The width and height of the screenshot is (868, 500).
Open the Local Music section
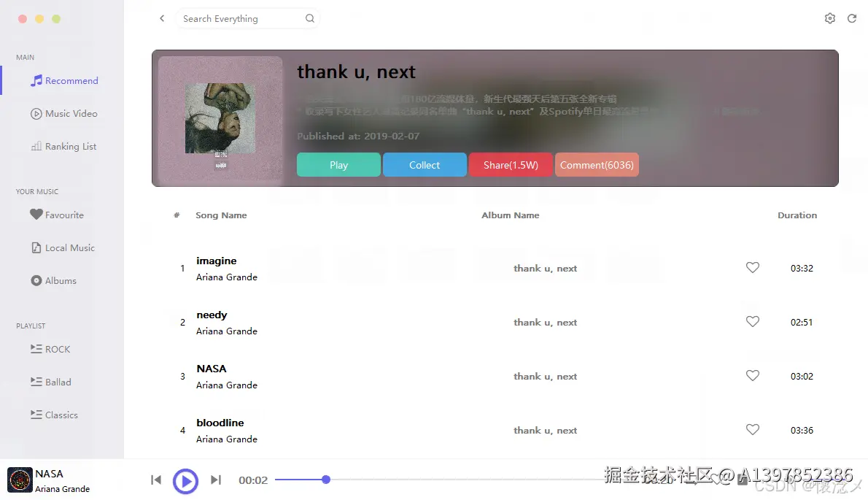click(x=63, y=247)
